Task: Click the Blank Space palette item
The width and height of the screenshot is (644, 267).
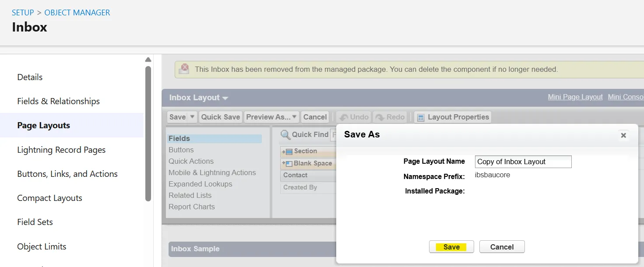Action: click(308, 163)
